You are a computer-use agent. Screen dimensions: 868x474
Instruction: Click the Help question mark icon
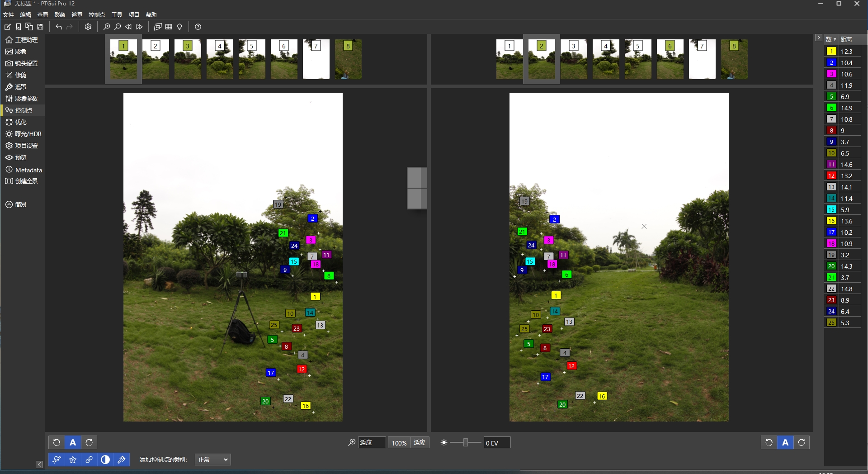click(x=198, y=27)
